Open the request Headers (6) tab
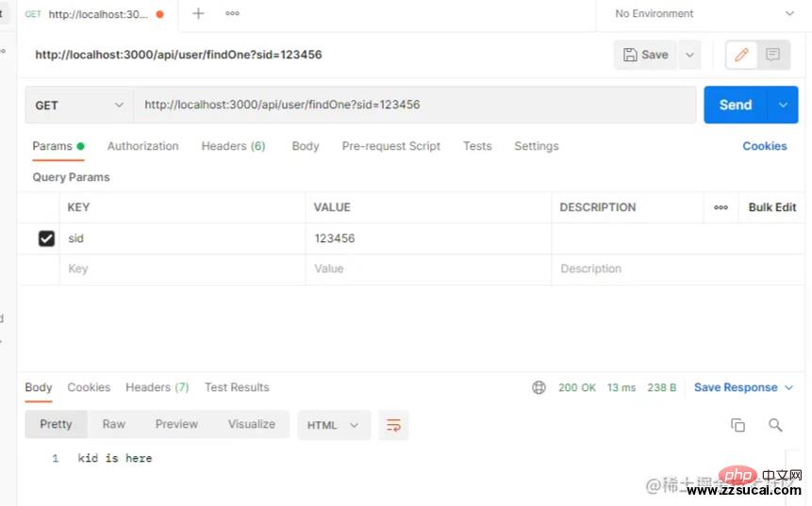The image size is (812, 506). coord(234,146)
